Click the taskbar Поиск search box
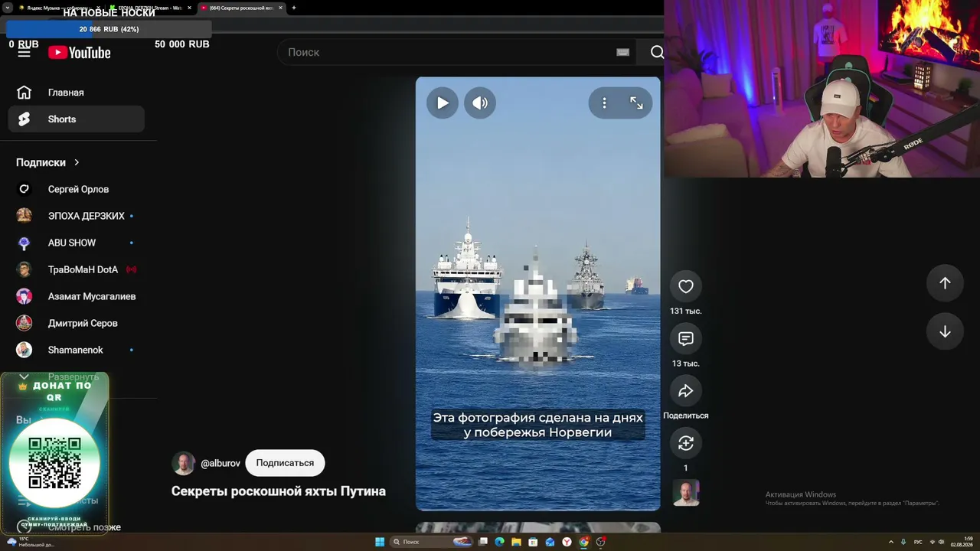This screenshot has width=980, height=551. point(433,542)
